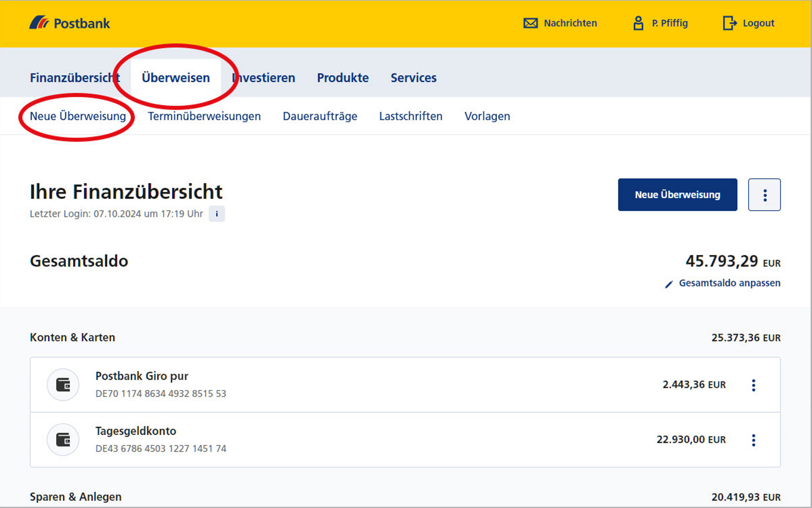This screenshot has height=508, width=812.
Task: Open the Finanzübersicht tab
Action: [x=75, y=77]
